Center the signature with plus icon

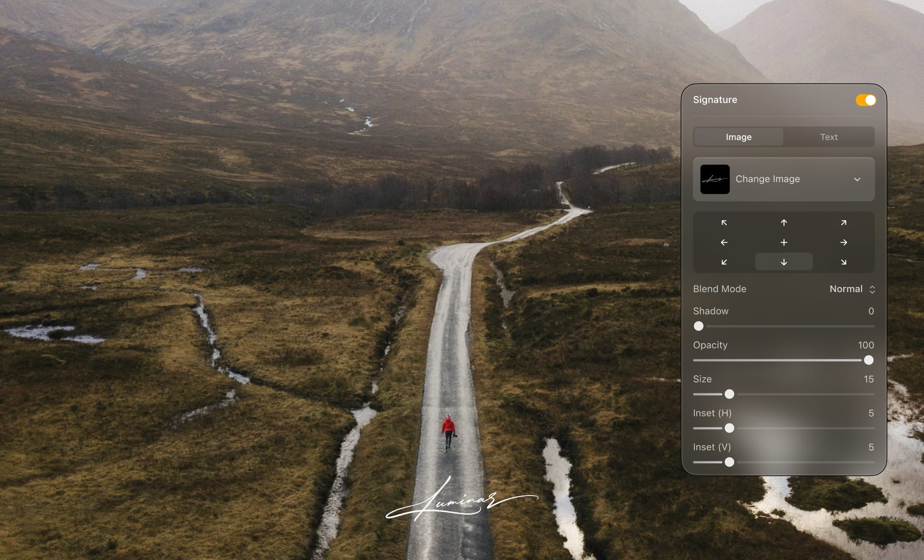(784, 243)
